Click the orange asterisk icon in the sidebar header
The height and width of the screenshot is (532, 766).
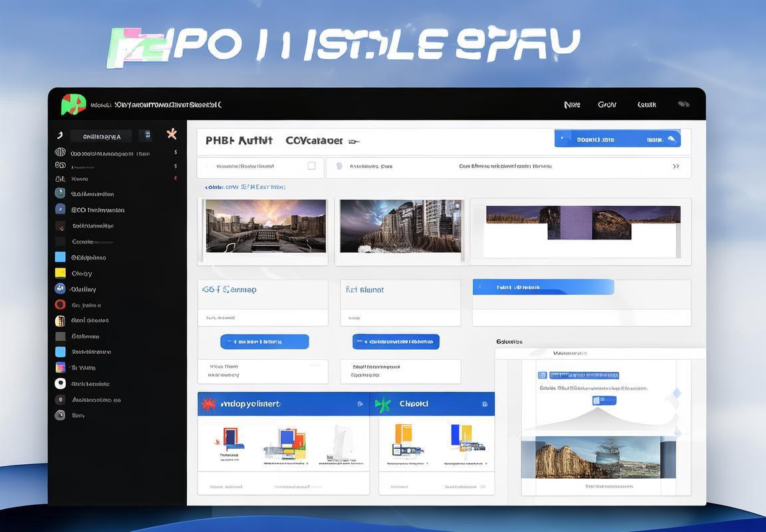[172, 134]
